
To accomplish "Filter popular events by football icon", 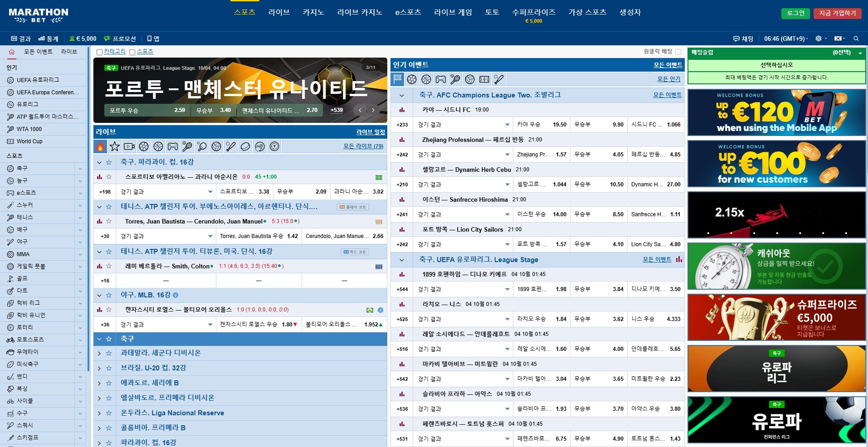I will [x=412, y=79].
